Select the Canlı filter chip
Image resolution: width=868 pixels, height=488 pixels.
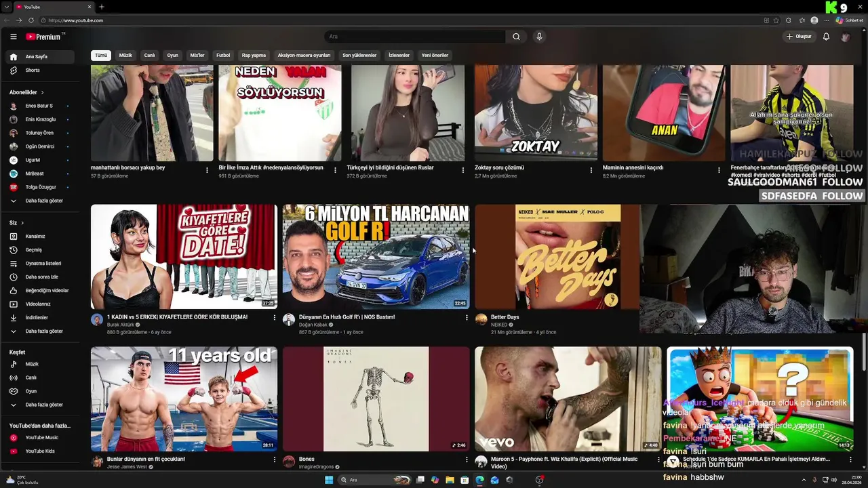tap(150, 56)
